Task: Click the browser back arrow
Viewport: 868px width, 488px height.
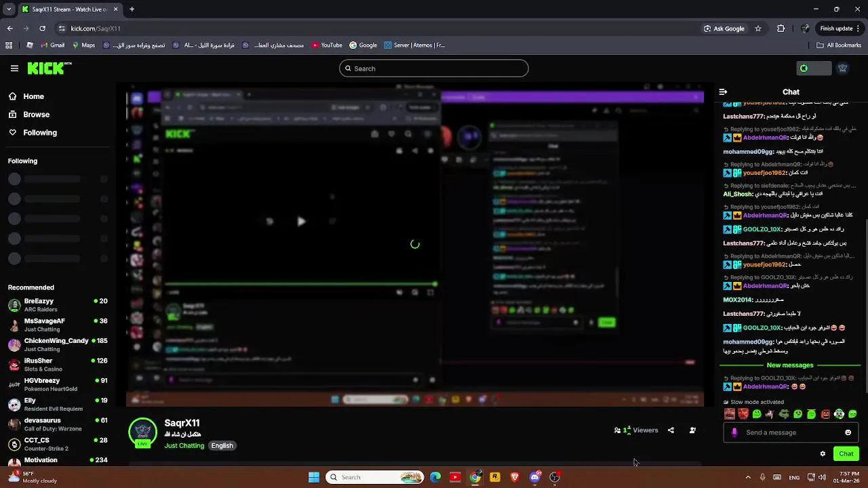Action: [x=9, y=28]
